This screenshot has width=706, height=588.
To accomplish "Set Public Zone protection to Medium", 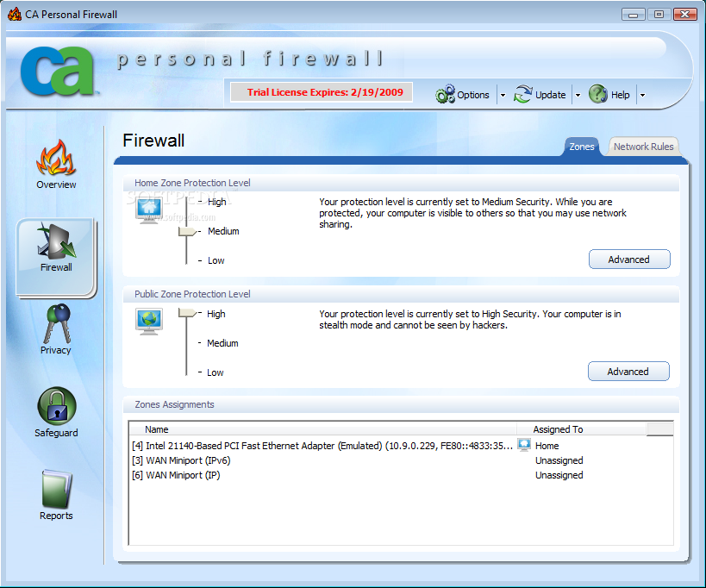I will pos(222,343).
